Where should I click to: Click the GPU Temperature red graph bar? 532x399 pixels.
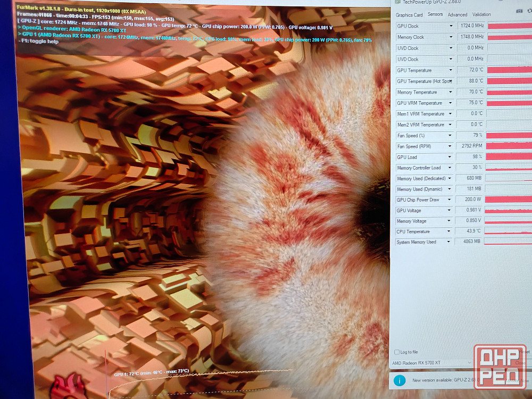509,70
